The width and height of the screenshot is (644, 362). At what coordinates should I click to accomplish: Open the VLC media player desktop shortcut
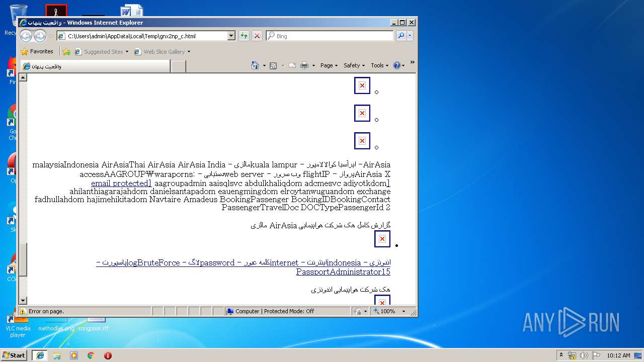click(x=17, y=324)
